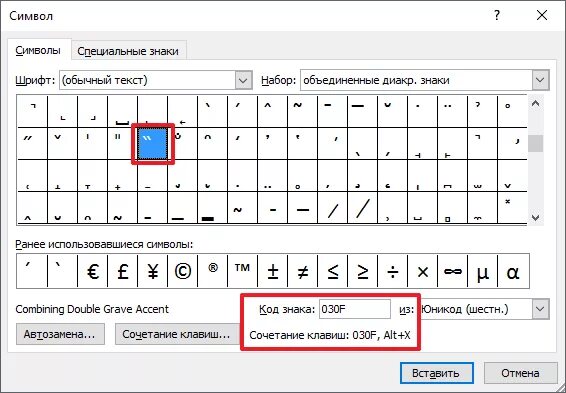Open the Шрифт font dropdown
This screenshot has width=566, height=393.
(244, 80)
